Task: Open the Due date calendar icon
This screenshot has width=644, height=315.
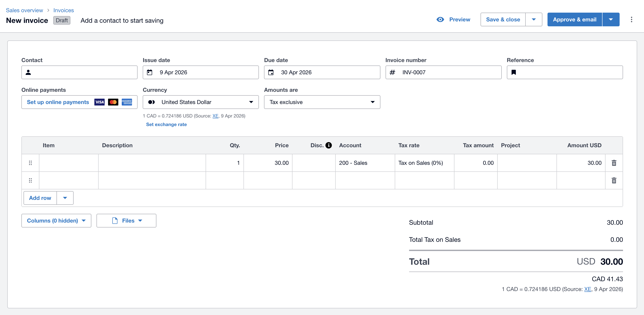Action: (x=271, y=73)
